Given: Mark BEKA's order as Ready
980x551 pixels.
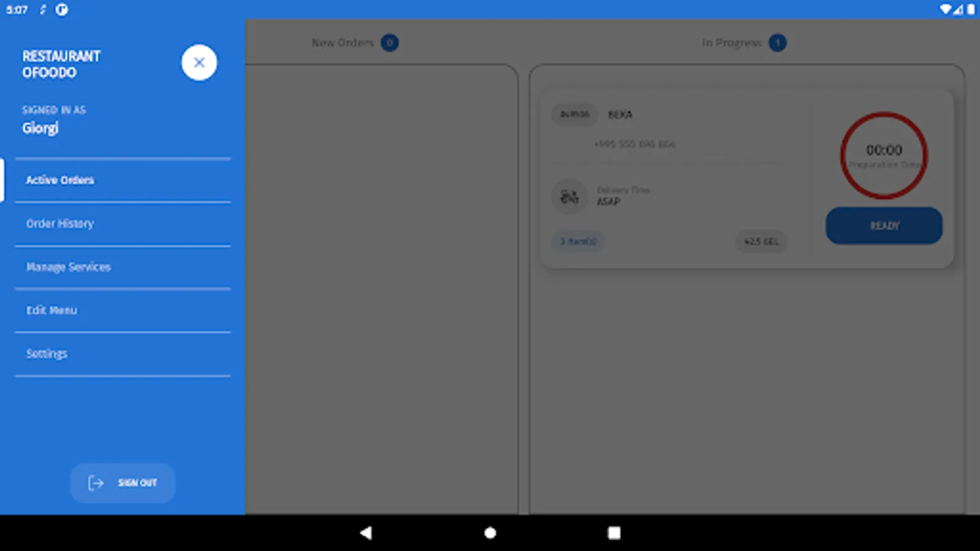Looking at the screenshot, I should [884, 226].
